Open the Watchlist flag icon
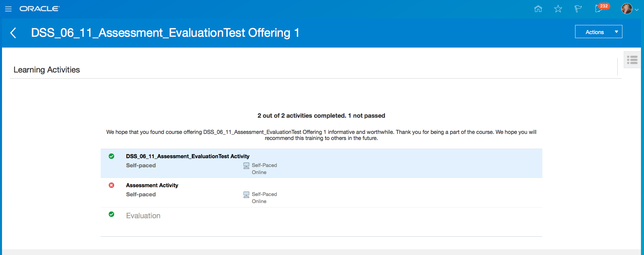The image size is (644, 255). [578, 9]
